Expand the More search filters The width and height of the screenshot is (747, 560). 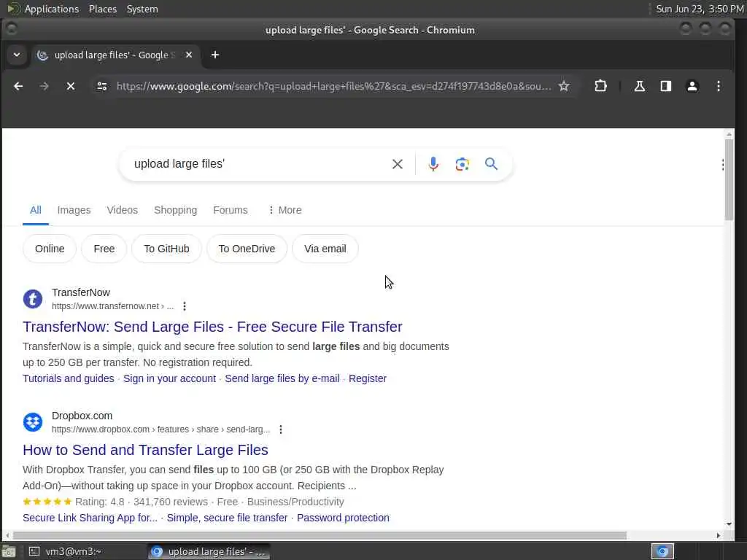(285, 210)
